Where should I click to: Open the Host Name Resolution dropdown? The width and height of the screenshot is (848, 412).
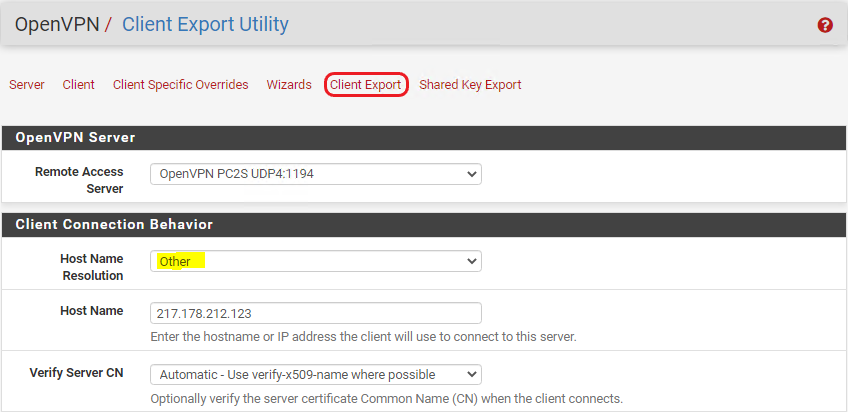click(x=316, y=261)
